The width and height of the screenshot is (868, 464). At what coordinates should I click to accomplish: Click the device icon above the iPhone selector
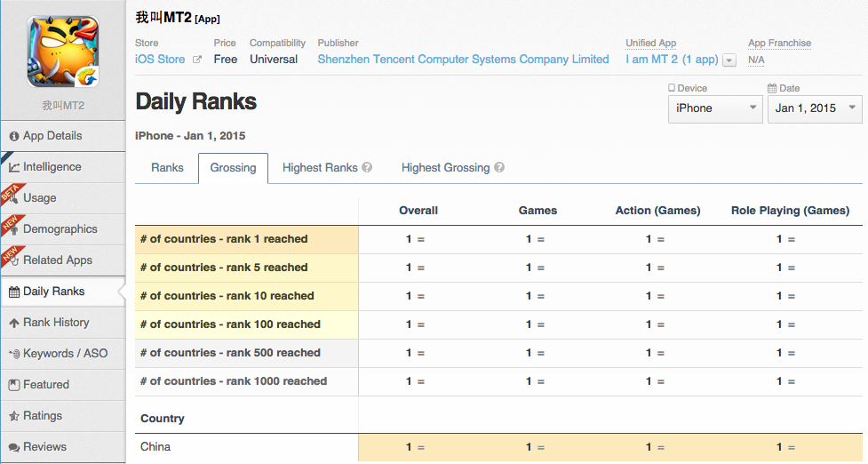[x=672, y=87]
